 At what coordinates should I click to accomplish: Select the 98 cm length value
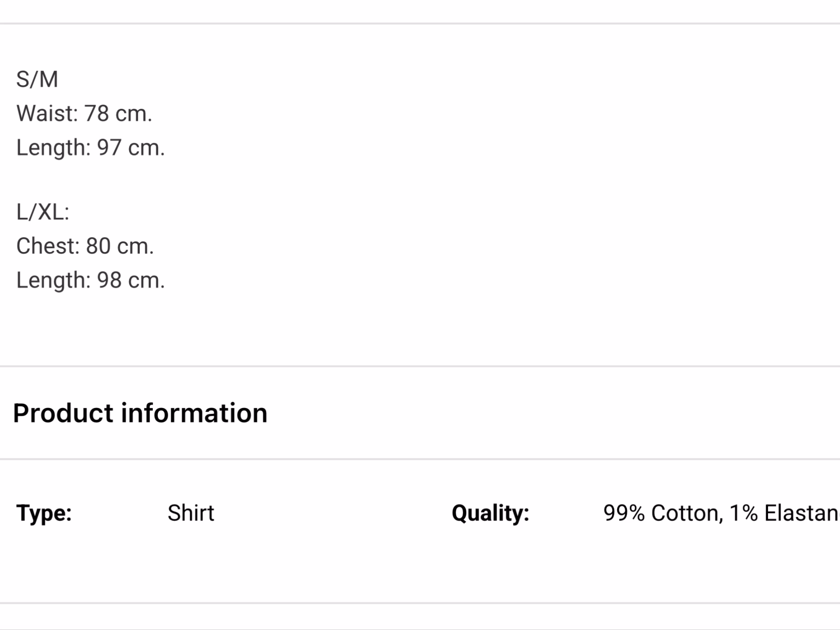click(131, 280)
